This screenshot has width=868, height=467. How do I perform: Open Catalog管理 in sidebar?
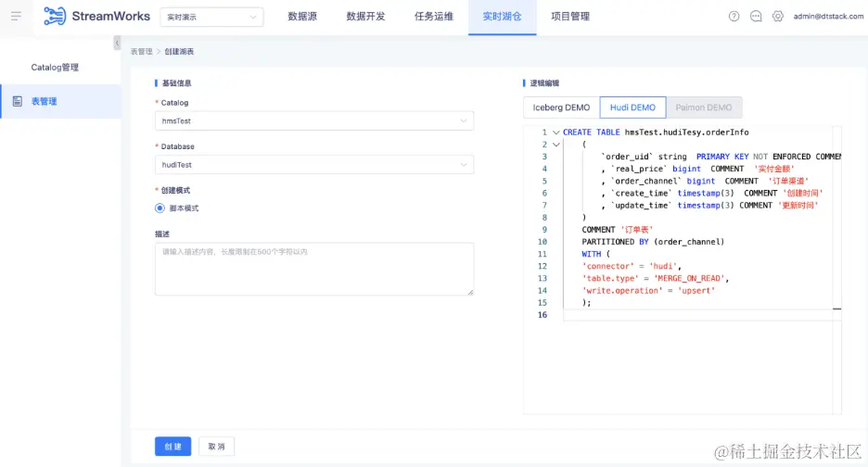point(55,68)
